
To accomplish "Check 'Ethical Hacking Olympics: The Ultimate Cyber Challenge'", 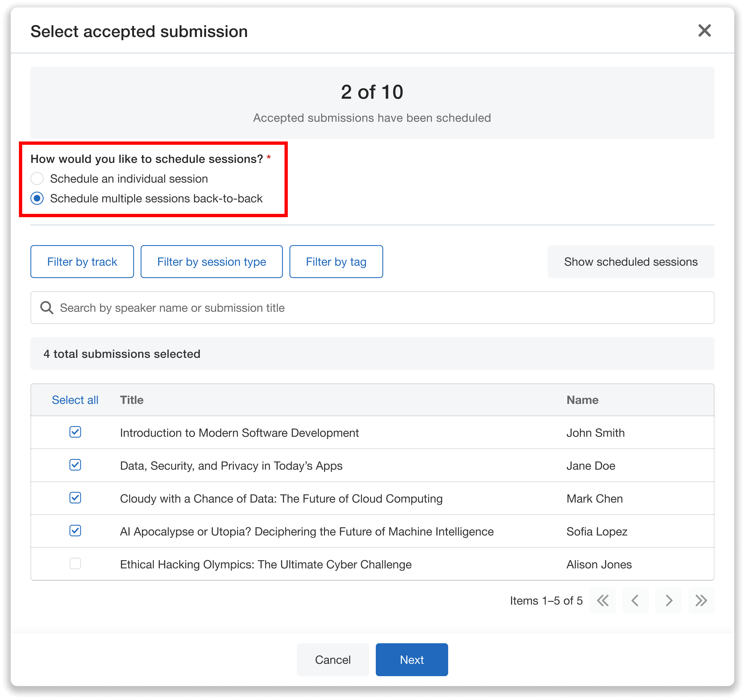I will click(x=75, y=564).
